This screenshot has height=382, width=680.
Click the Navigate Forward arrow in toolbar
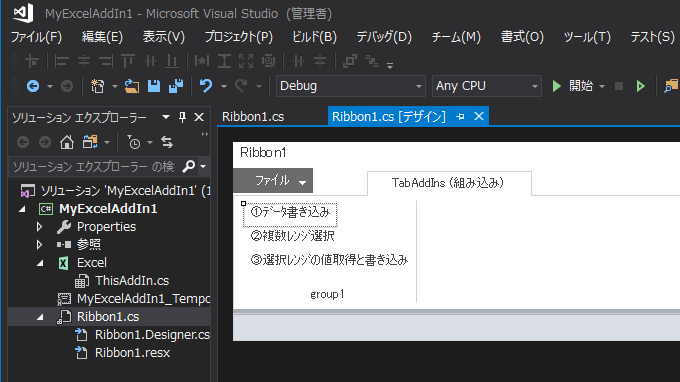[66, 86]
